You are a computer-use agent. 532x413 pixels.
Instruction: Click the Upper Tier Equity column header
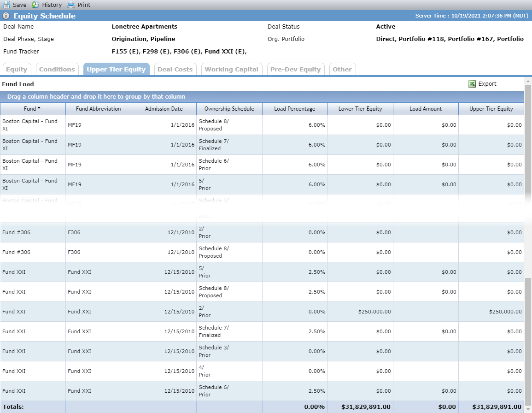491,109
